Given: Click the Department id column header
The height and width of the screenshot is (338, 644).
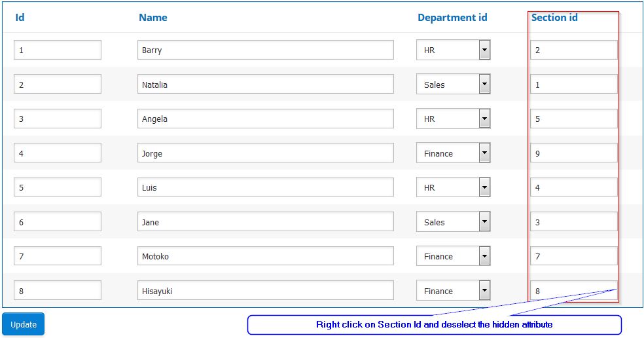Looking at the screenshot, I should pyautogui.click(x=452, y=18).
